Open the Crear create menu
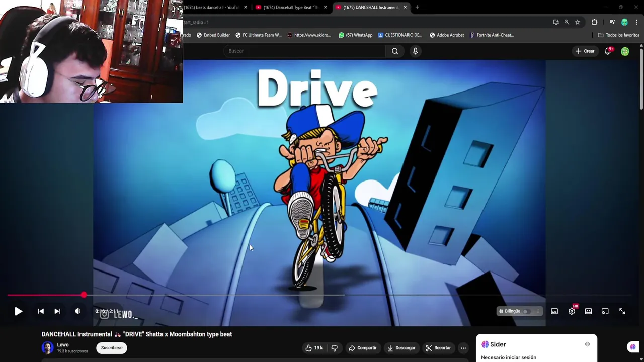The width and height of the screenshot is (644, 362). click(x=585, y=51)
